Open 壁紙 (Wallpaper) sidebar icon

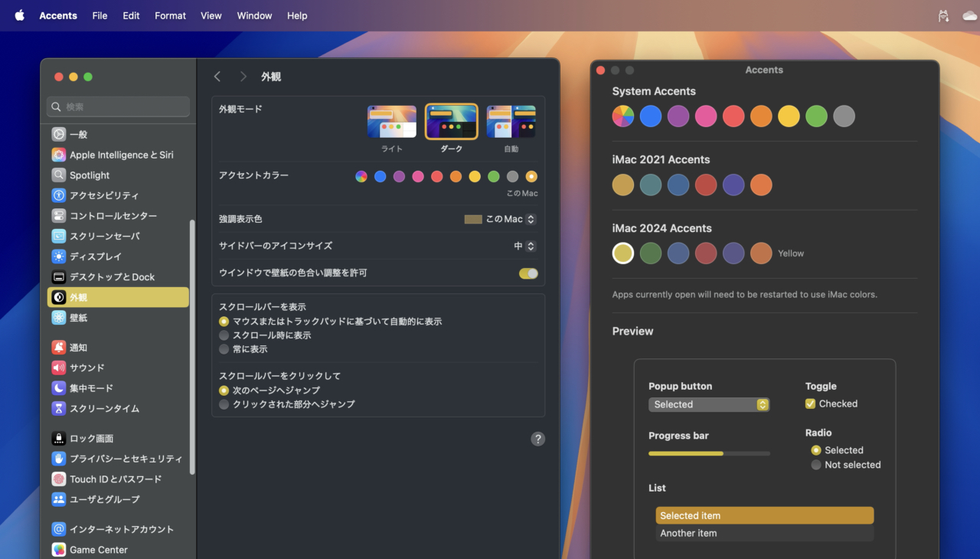point(59,317)
